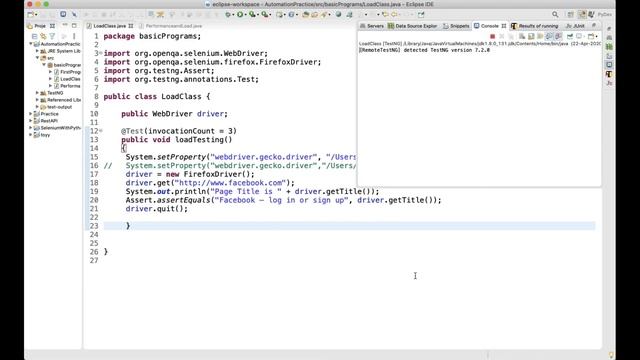
Task: Expand the Referenced Libraries node
Action: [37, 100]
